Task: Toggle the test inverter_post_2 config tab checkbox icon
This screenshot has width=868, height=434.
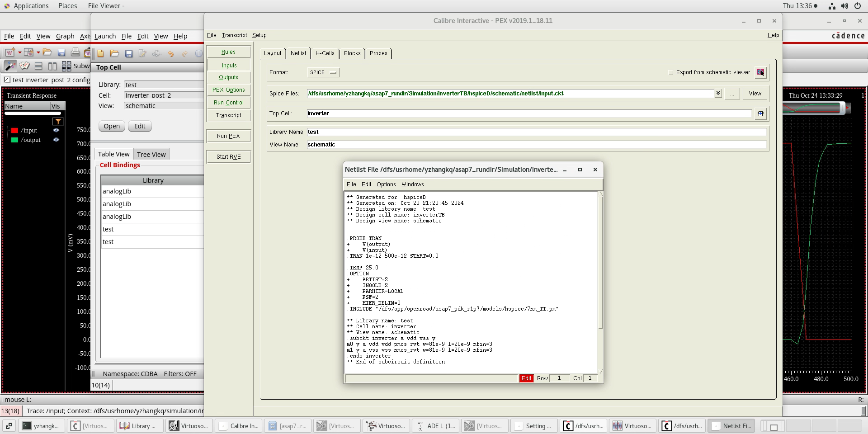Action: [7, 80]
